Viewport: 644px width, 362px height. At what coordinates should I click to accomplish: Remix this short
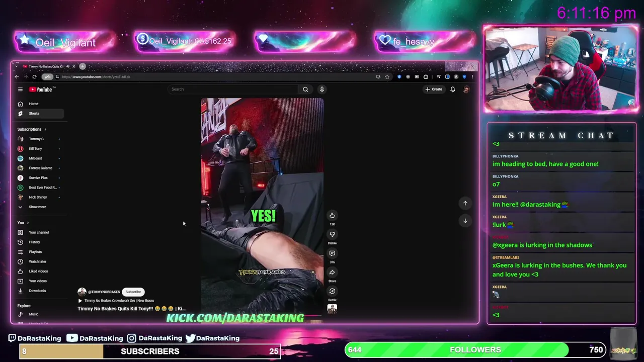click(332, 291)
